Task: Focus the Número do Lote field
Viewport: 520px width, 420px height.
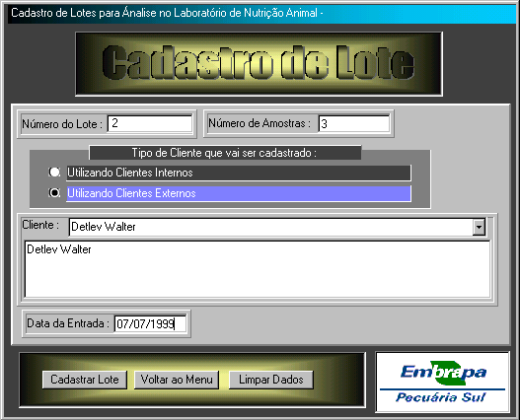Action: tap(150, 123)
